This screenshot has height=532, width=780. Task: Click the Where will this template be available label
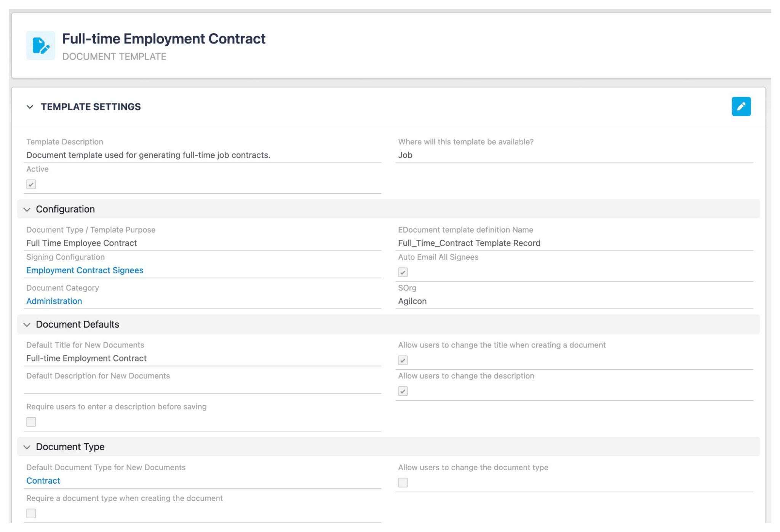pyautogui.click(x=466, y=142)
